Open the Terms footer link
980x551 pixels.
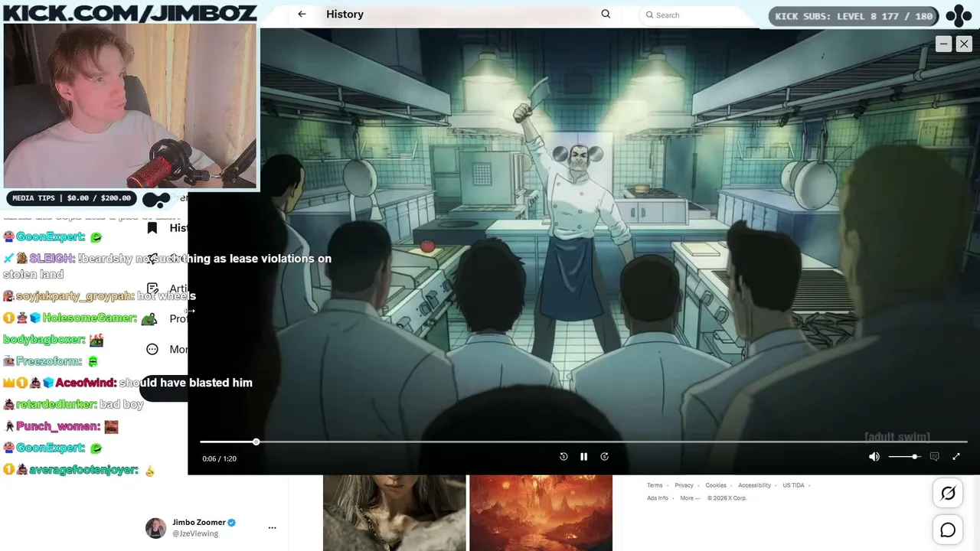click(655, 485)
